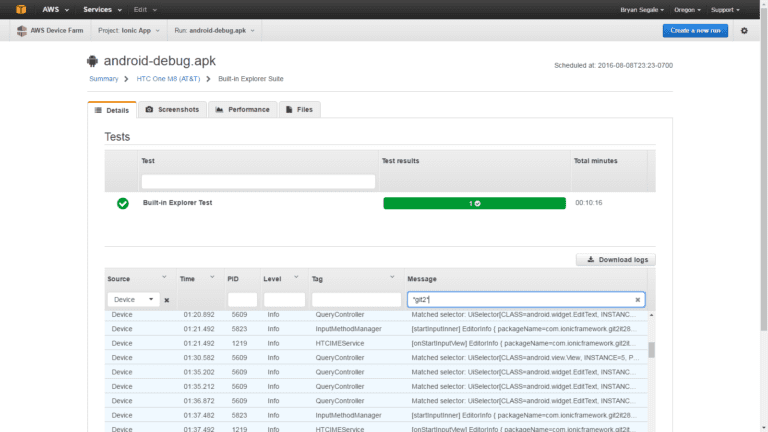The width and height of the screenshot is (768, 432).
Task: Open HTC One M8 (AT&T) breadcrumb link
Action: [x=168, y=78]
